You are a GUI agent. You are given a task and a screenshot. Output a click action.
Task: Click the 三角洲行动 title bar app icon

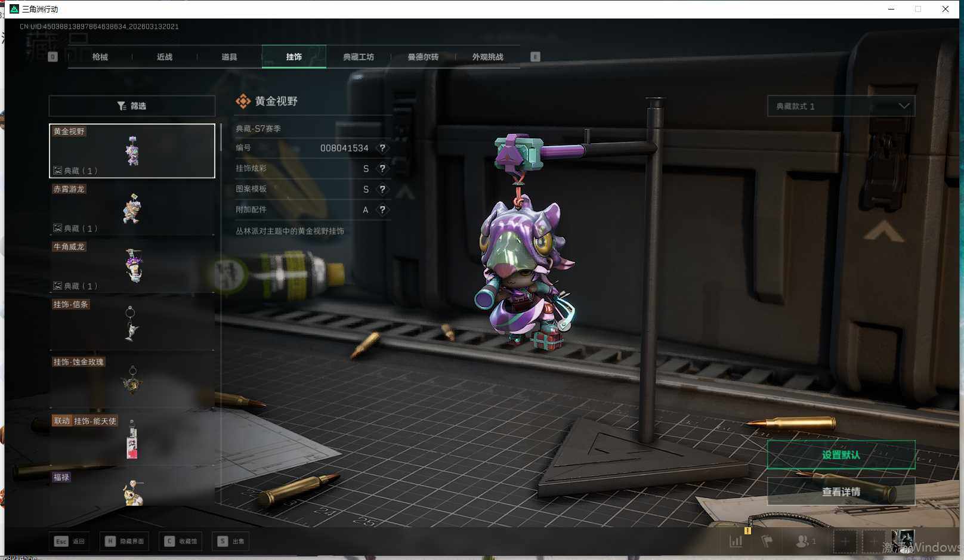(14, 9)
